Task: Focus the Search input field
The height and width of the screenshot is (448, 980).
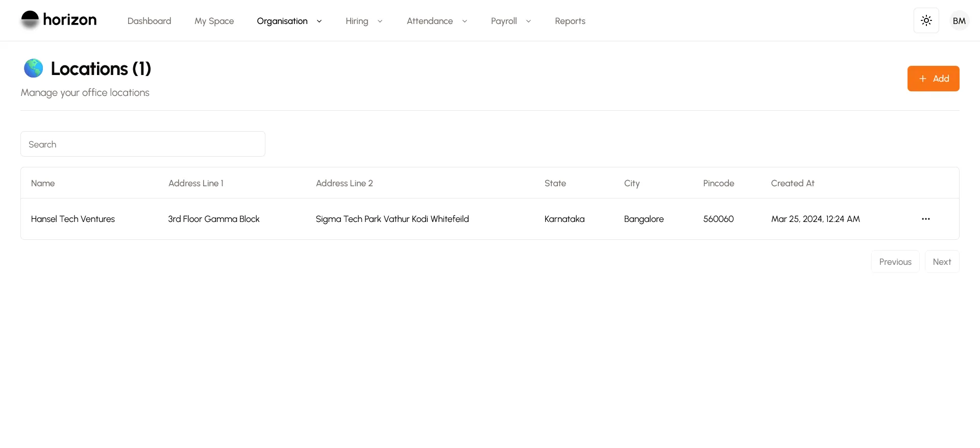Action: [x=143, y=144]
